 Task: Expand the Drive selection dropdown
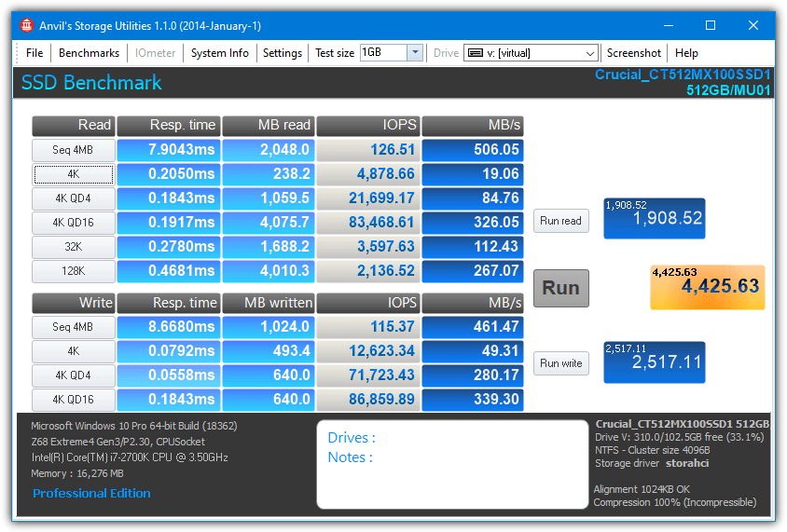coord(589,53)
